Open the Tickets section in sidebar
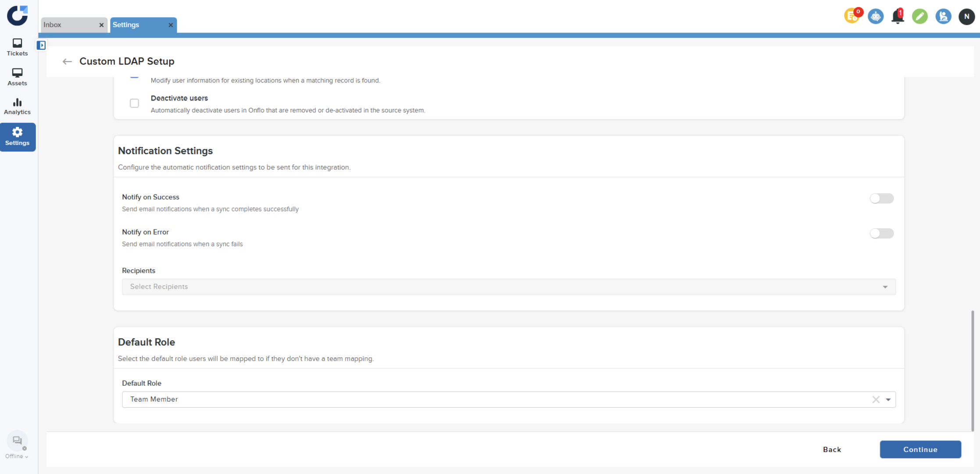This screenshot has width=980, height=474. coord(17,47)
